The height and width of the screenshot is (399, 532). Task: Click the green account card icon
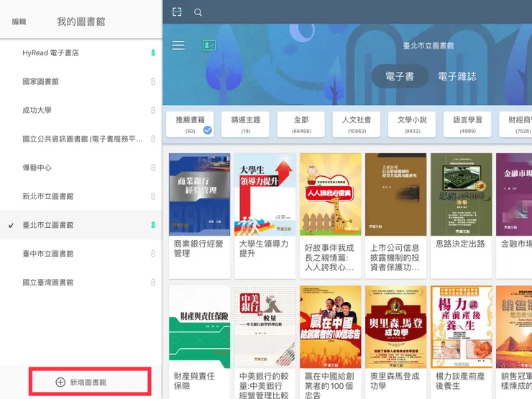[x=209, y=45]
